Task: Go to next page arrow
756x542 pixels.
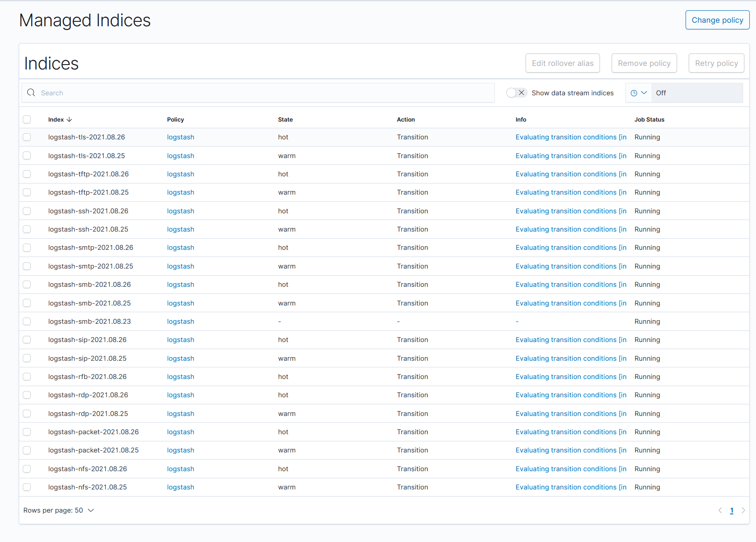Action: coord(743,510)
